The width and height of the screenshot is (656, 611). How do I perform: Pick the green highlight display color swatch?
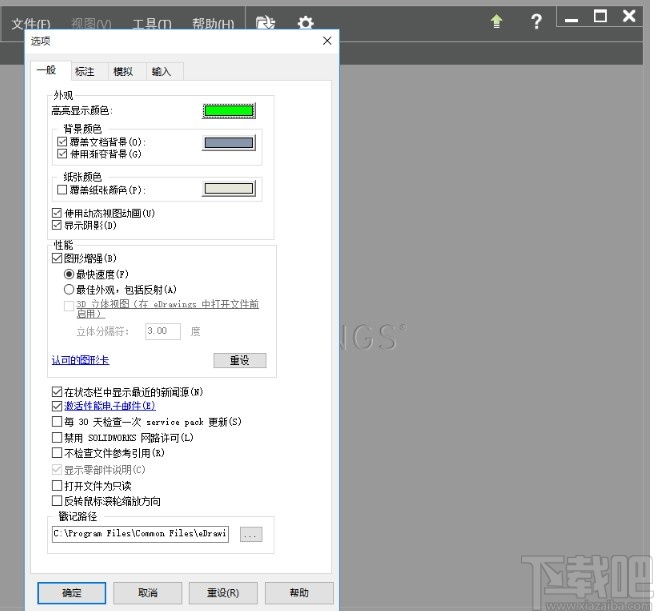pos(228,111)
